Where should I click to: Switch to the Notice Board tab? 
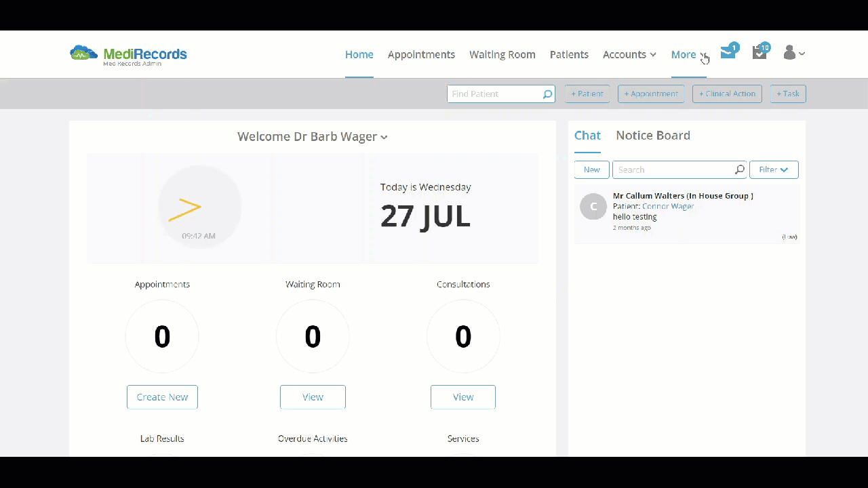(x=653, y=135)
